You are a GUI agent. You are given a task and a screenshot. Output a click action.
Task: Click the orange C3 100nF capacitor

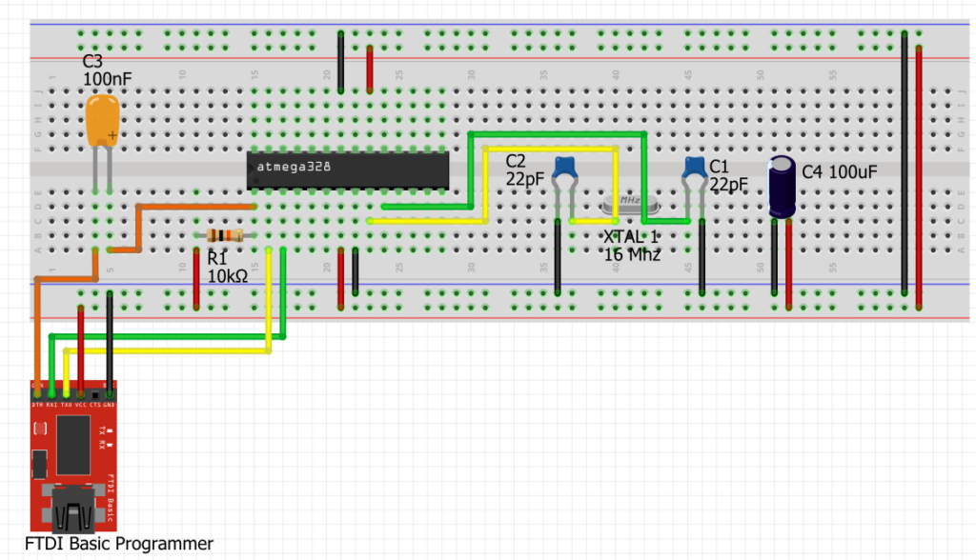tap(103, 122)
